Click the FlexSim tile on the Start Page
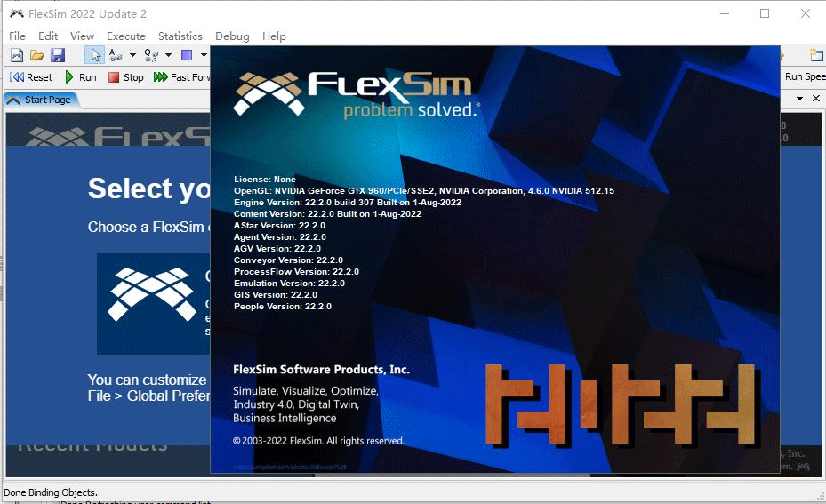The height and width of the screenshot is (504, 826). tap(153, 304)
